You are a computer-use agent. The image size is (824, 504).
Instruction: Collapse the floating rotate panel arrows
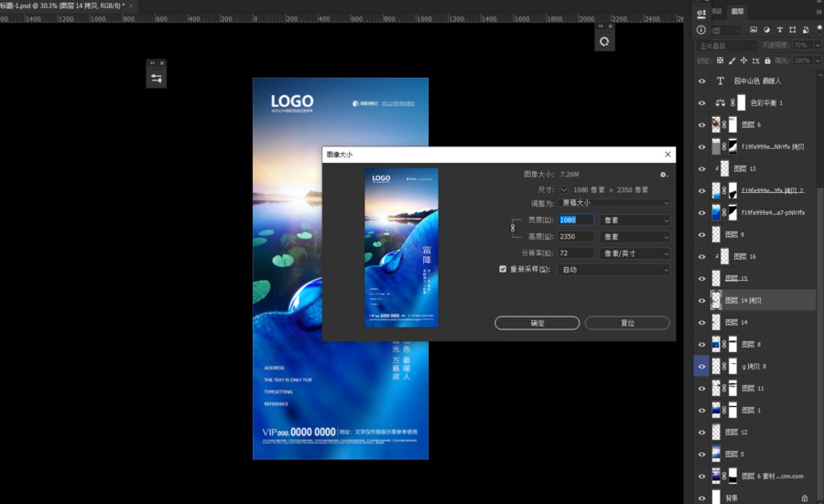tap(602, 27)
